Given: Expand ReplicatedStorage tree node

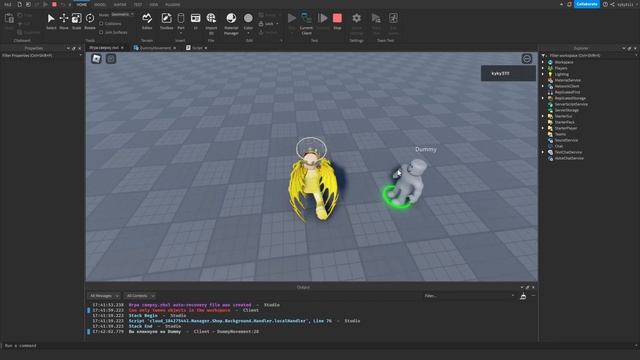Looking at the screenshot, I should 543,98.
